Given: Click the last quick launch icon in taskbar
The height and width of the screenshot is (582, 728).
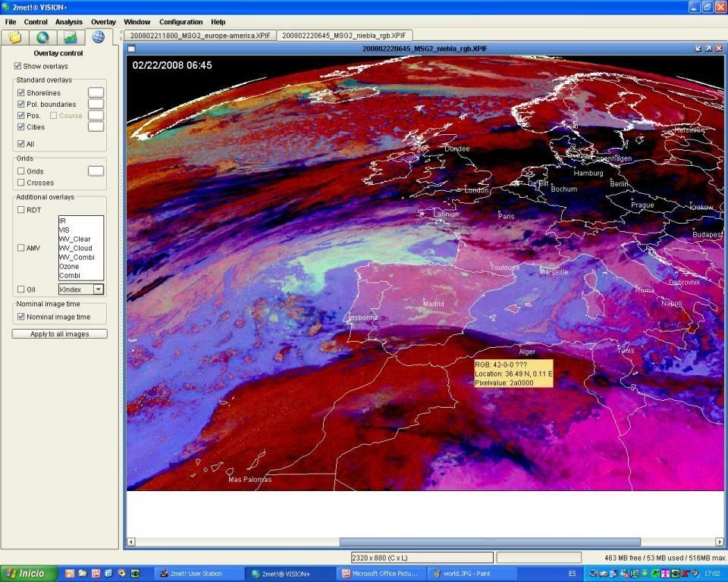Looking at the screenshot, I should coord(135,574).
